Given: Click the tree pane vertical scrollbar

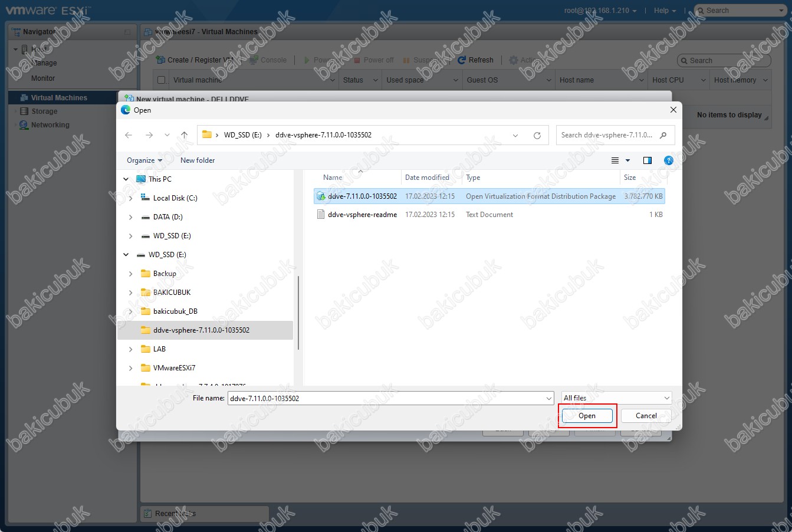Looking at the screenshot, I should pyautogui.click(x=298, y=313).
